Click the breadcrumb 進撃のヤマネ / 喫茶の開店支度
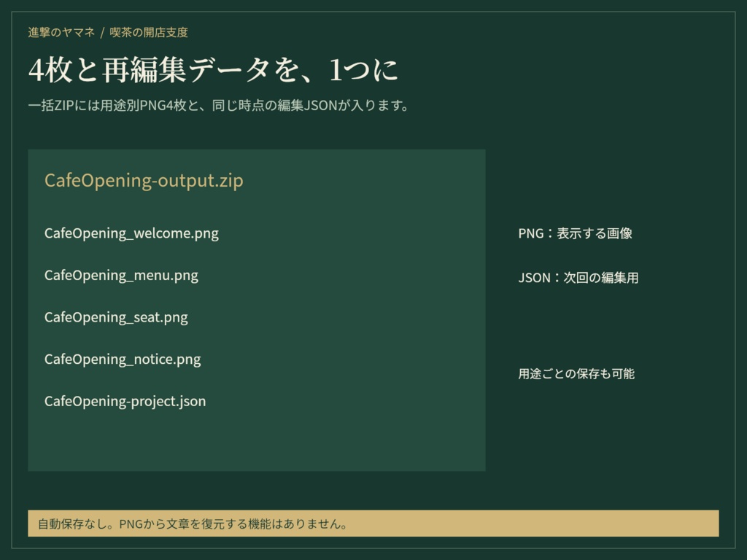Viewport: 747px width, 560px height. point(108,32)
